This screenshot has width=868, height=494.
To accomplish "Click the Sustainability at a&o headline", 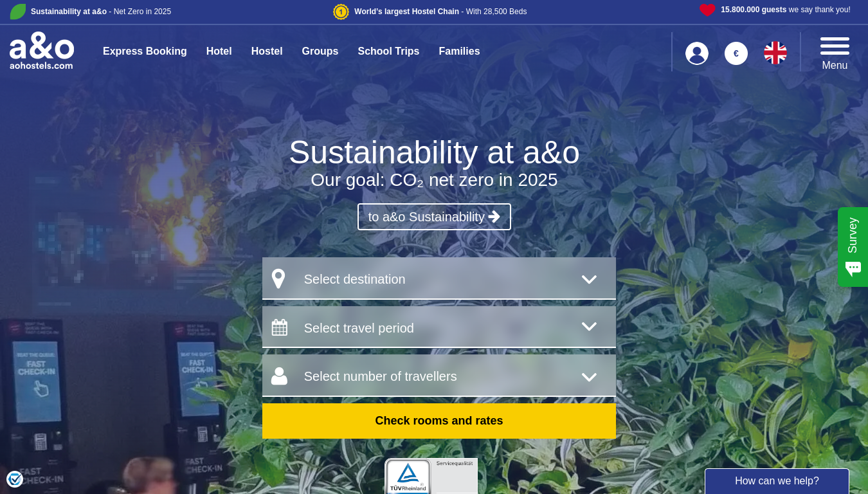I will point(434,152).
